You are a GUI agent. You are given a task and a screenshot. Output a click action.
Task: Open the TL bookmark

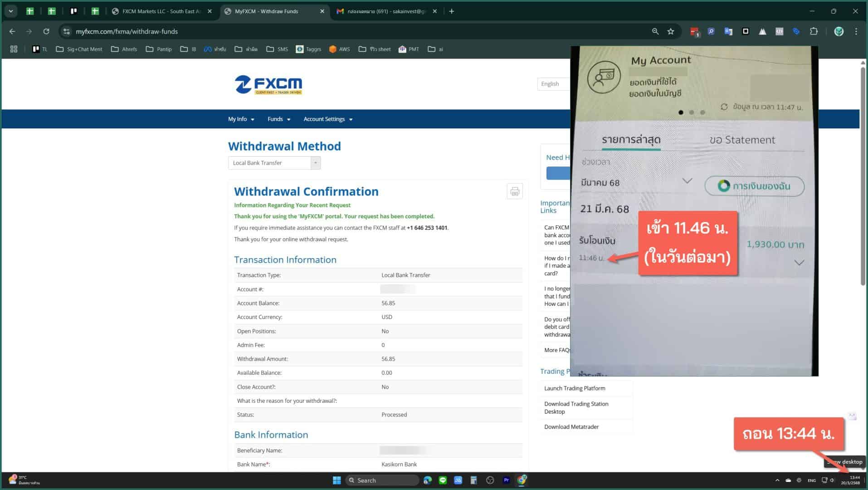40,49
